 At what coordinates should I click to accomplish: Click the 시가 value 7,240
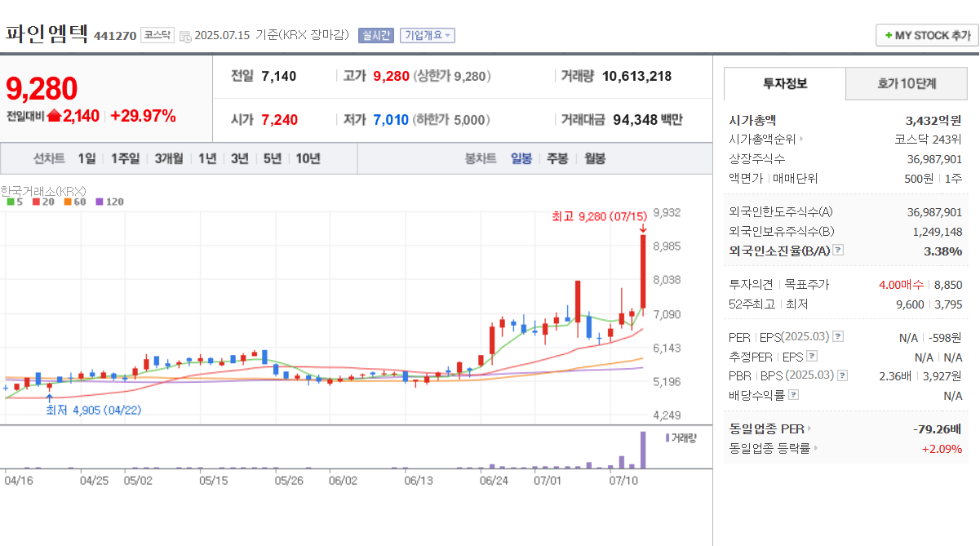[x=280, y=119]
